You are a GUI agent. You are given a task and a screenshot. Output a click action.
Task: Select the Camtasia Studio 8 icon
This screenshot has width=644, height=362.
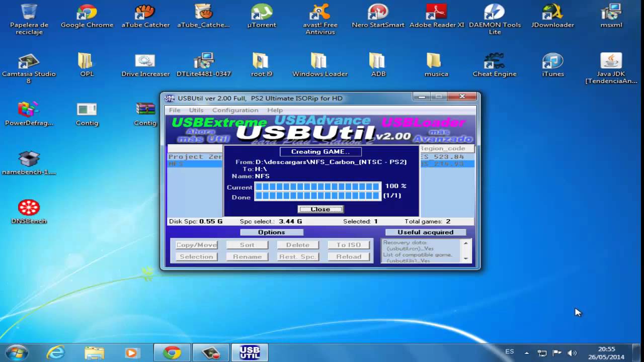[29, 68]
